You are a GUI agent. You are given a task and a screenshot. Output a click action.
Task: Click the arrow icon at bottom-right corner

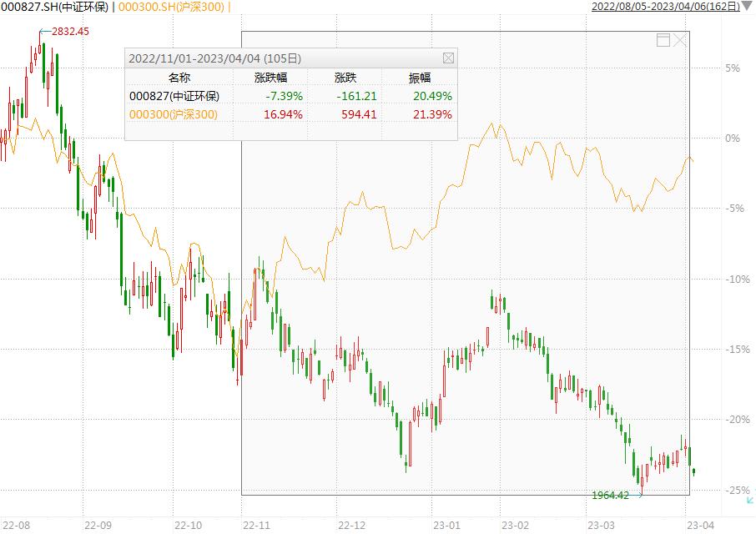point(749,501)
